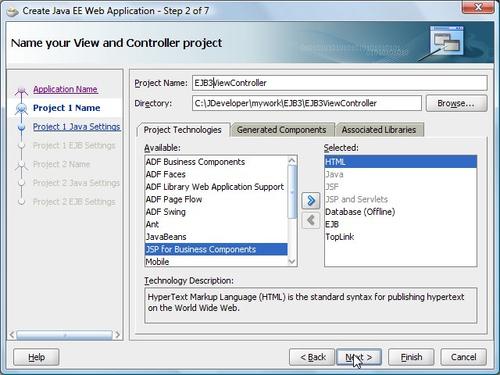Click steps panel scroll left arrow
500x375 pixels.
12,335
